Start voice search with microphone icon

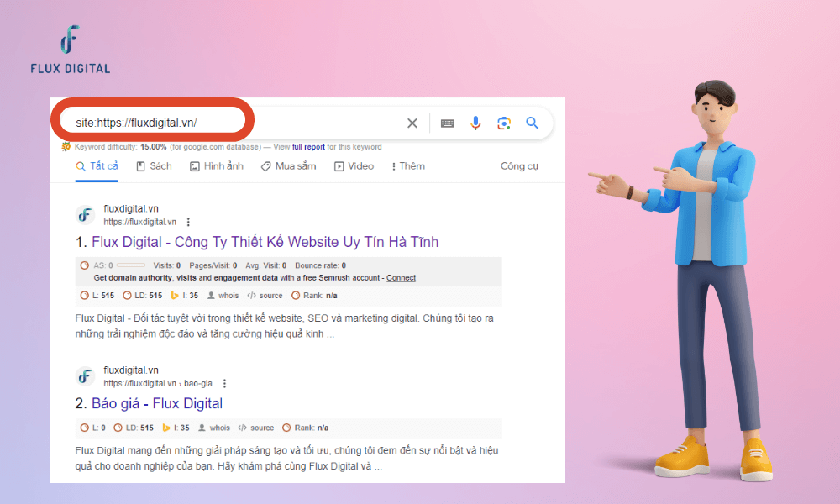click(x=475, y=123)
